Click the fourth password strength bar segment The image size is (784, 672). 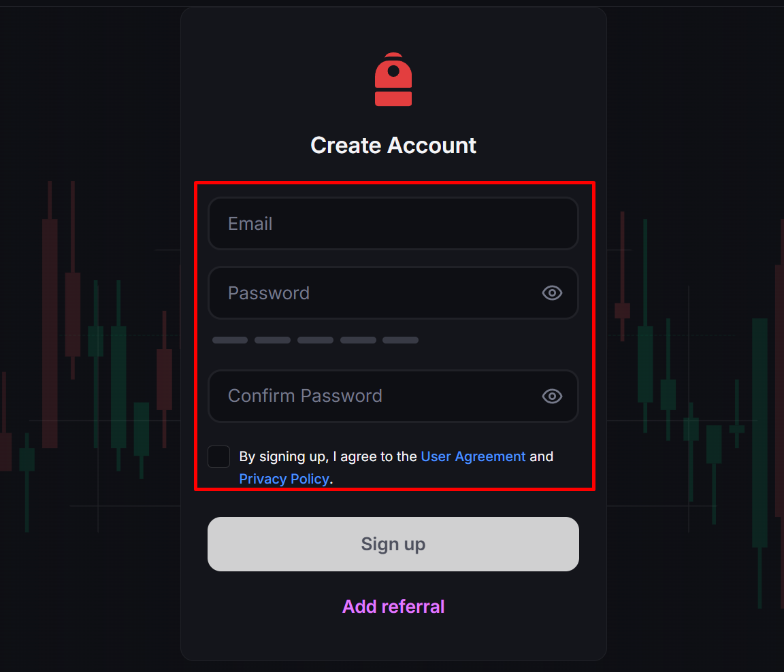coord(358,340)
